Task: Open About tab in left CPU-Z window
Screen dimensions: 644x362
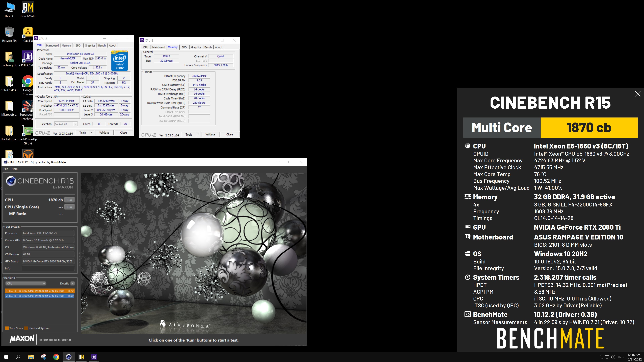Action: coord(113,45)
